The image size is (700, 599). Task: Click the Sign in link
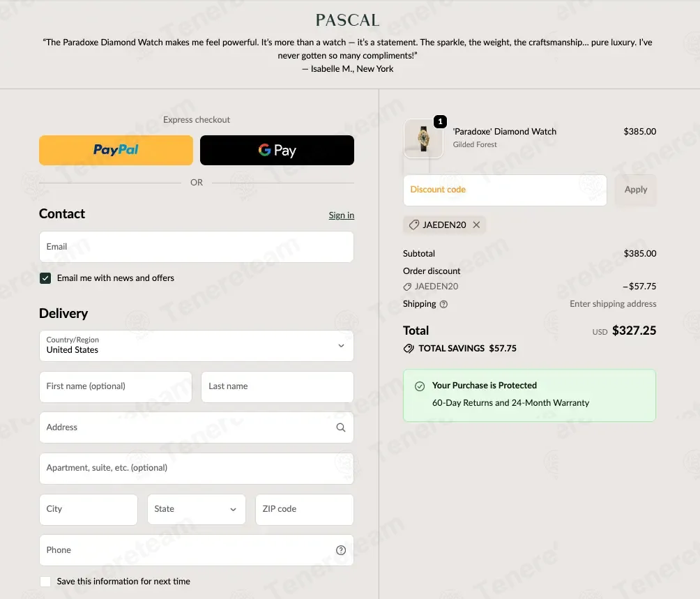(341, 215)
